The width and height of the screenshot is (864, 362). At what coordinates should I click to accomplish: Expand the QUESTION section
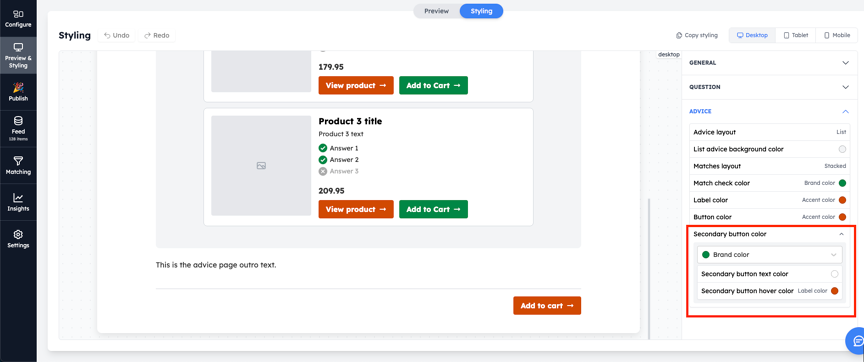(x=769, y=87)
